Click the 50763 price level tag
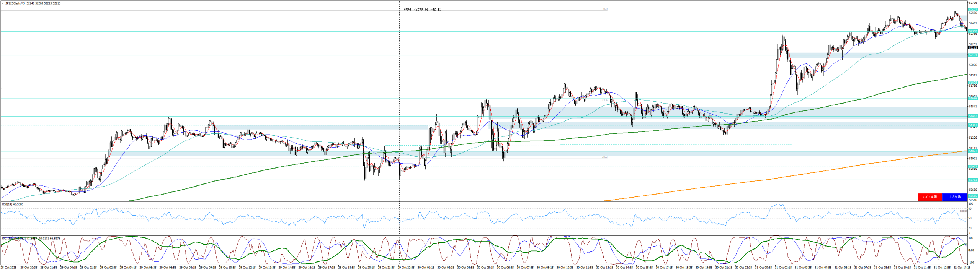The width and height of the screenshot is (980, 271). pos(973,180)
